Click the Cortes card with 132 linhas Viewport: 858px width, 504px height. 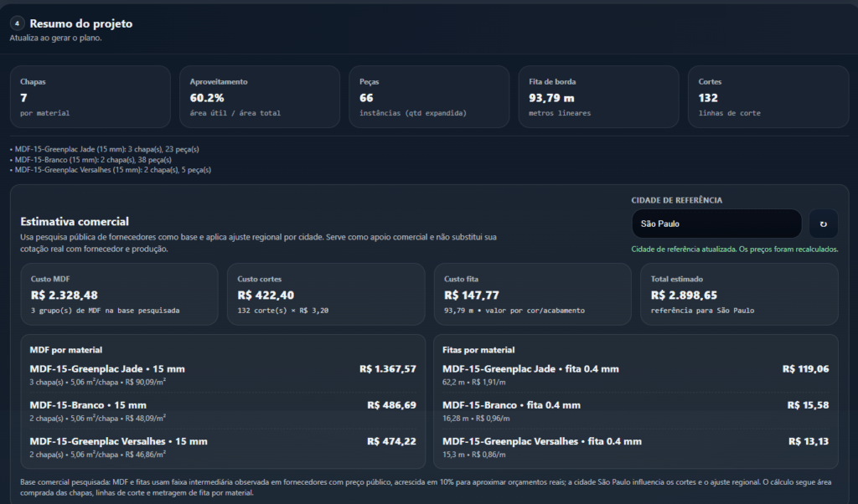coord(768,96)
